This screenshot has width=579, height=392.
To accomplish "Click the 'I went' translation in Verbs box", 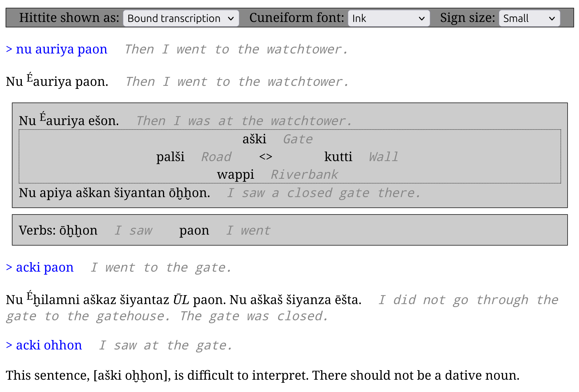I will pos(248,230).
